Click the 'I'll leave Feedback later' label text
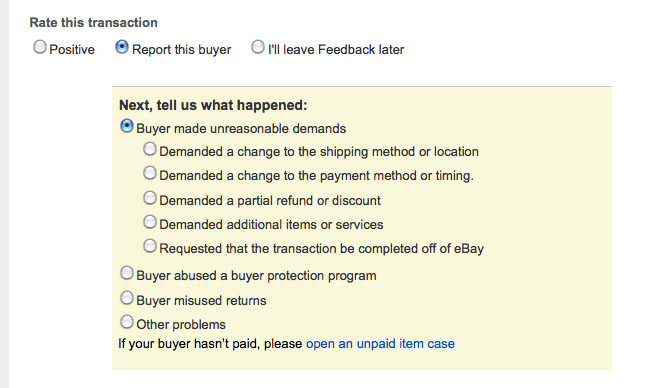Image resolution: width=666 pixels, height=388 pixels. [x=336, y=49]
